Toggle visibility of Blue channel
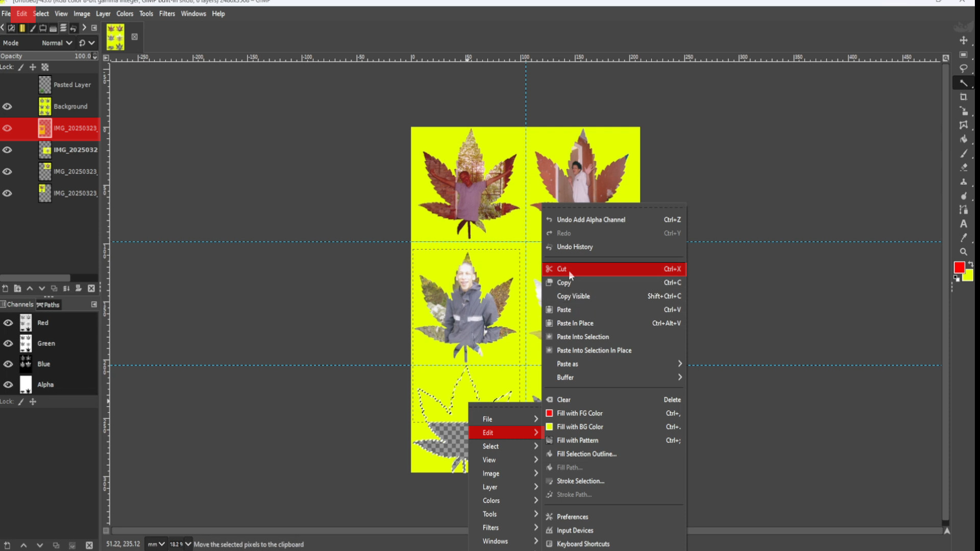Image resolution: width=980 pixels, height=551 pixels. (x=8, y=364)
